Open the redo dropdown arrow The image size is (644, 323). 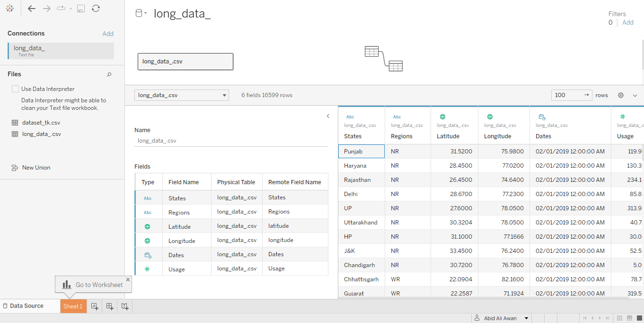(x=71, y=9)
